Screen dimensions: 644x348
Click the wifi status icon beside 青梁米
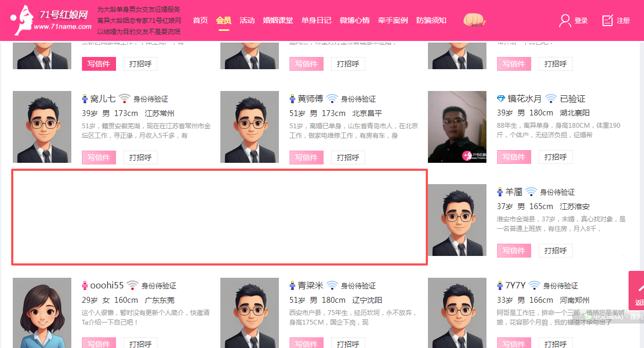point(332,286)
